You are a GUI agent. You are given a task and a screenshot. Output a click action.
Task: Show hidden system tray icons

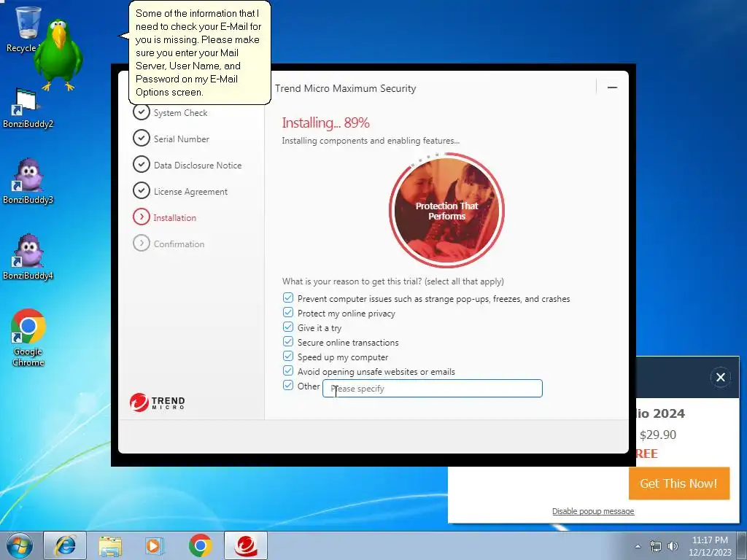(638, 546)
